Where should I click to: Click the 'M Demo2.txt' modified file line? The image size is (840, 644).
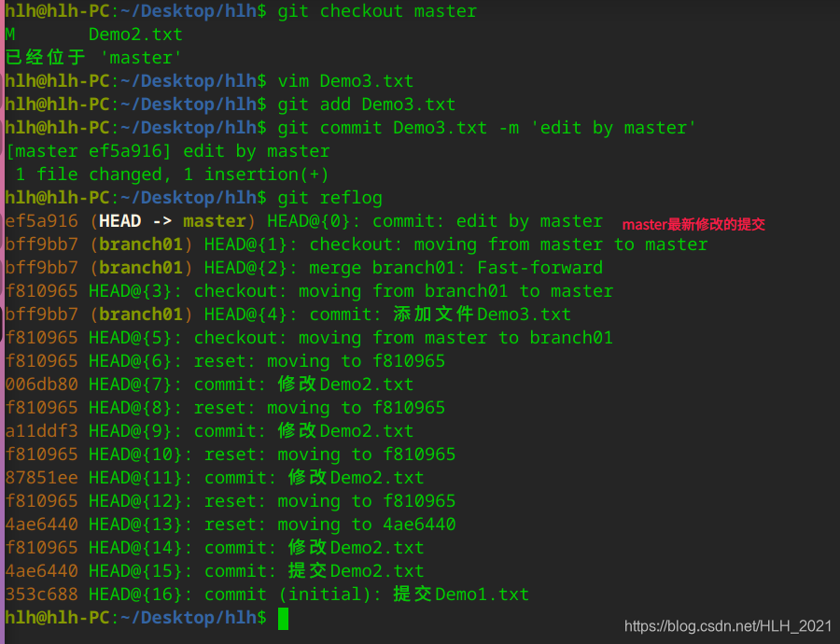pyautogui.click(x=93, y=35)
